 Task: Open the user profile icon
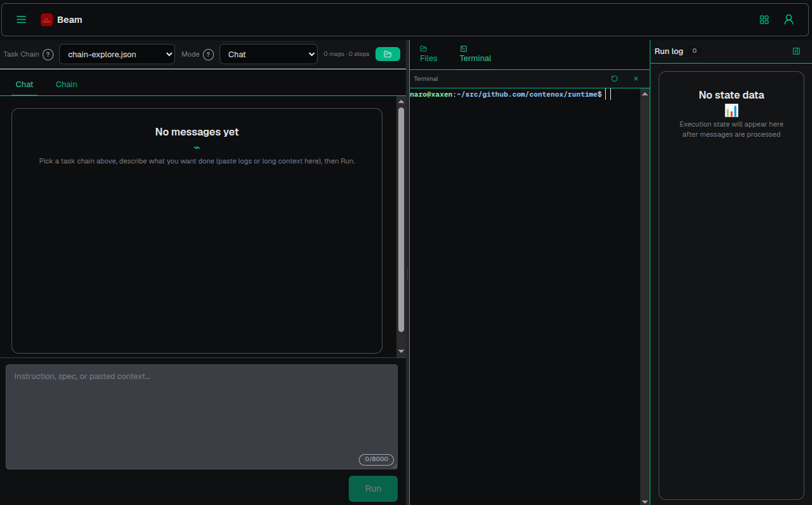pos(789,20)
